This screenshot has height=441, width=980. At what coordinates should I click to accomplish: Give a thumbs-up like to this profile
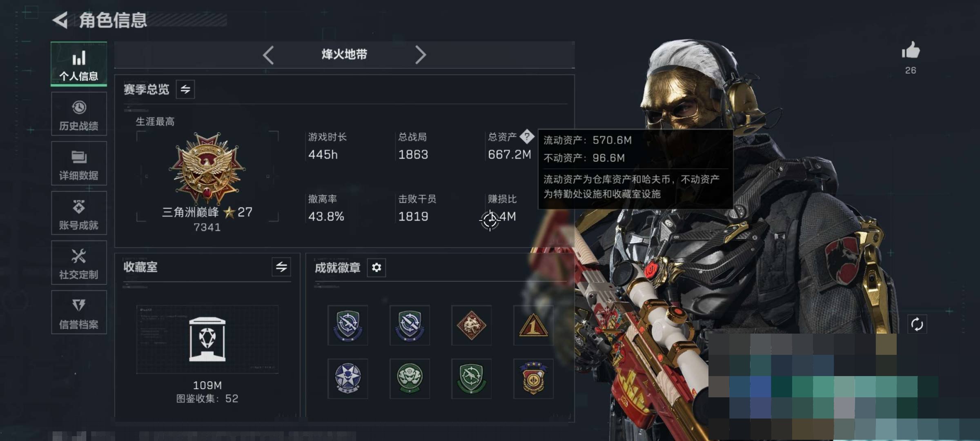[911, 51]
